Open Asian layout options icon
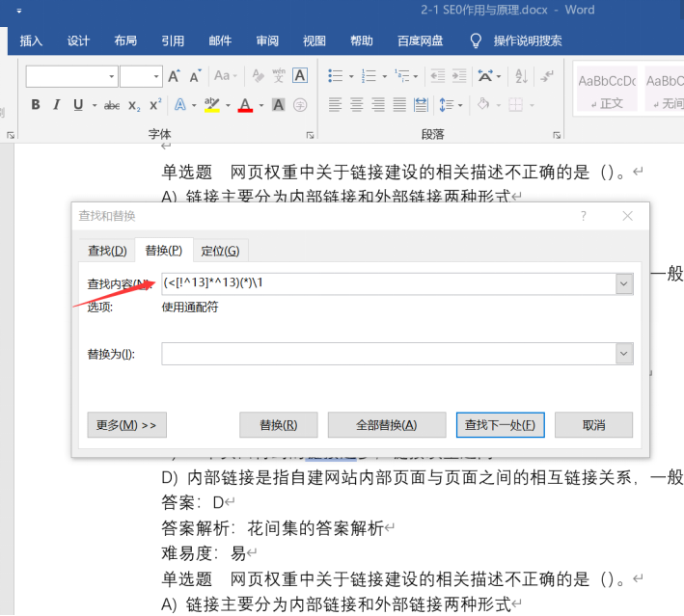Viewport: 684px width, 616px height. (485, 76)
